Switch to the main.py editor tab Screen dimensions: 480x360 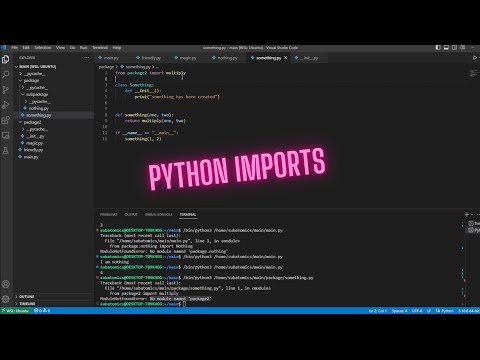[x=111, y=58]
